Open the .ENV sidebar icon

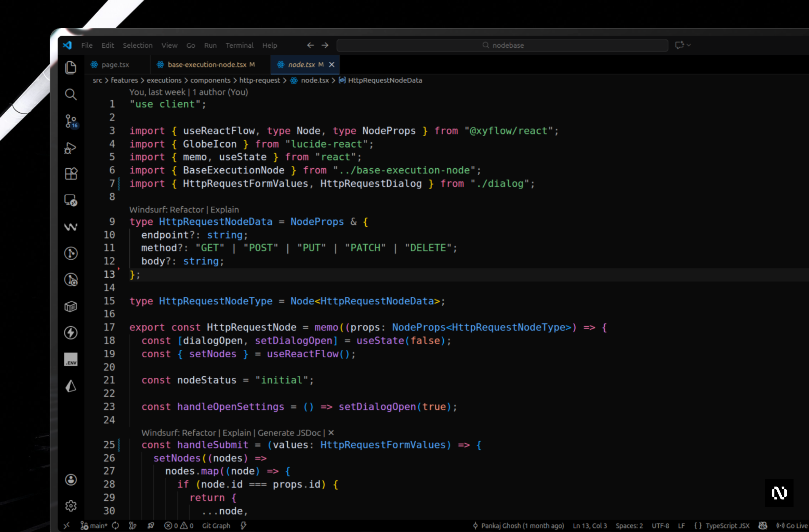[71, 360]
